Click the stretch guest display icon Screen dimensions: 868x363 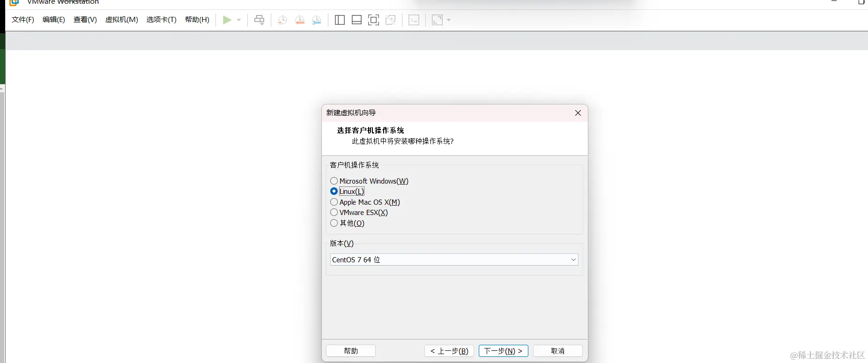pos(437,20)
